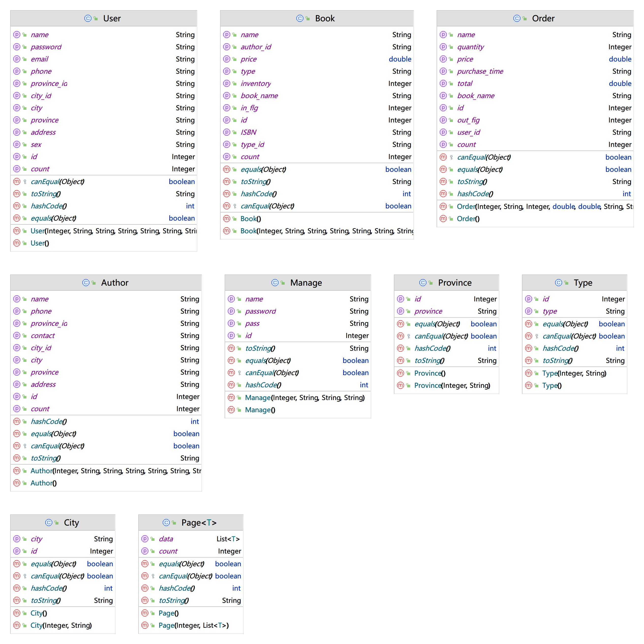
Task: Click the class icon beside Page<T> header
Action: click(166, 523)
